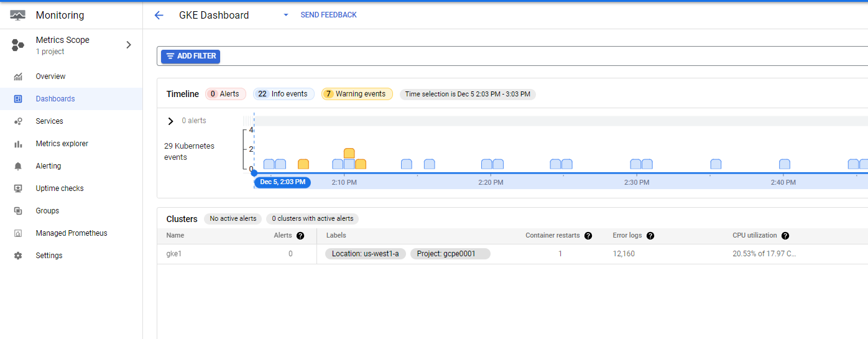Click the No active alerts chip
The width and height of the screenshot is (868, 339).
click(x=233, y=219)
